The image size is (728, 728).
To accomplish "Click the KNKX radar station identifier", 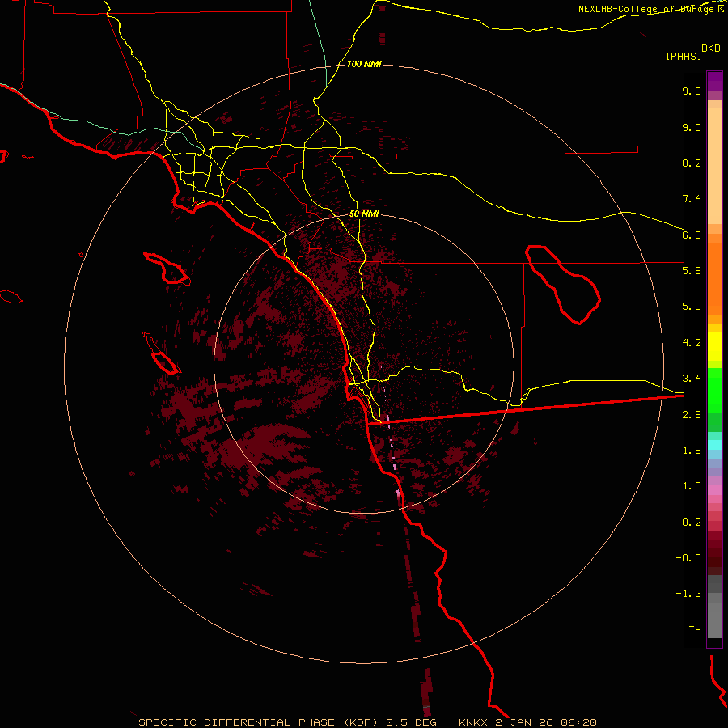I will coord(473,722).
